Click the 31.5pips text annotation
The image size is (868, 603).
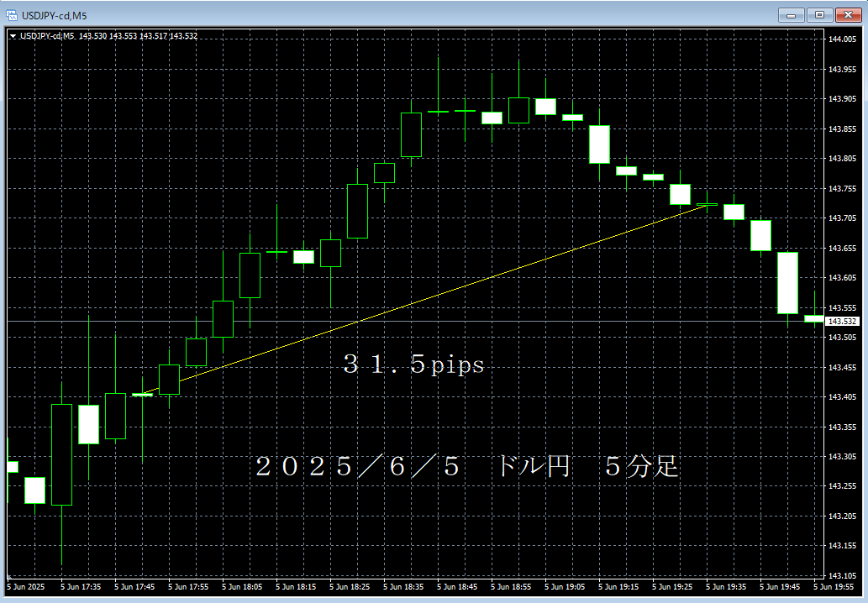click(x=413, y=365)
